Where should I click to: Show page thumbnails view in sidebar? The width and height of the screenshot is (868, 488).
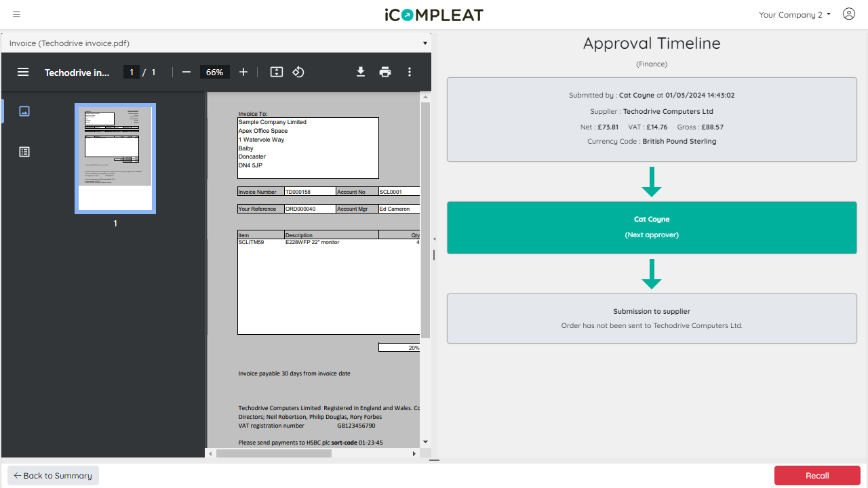point(24,111)
